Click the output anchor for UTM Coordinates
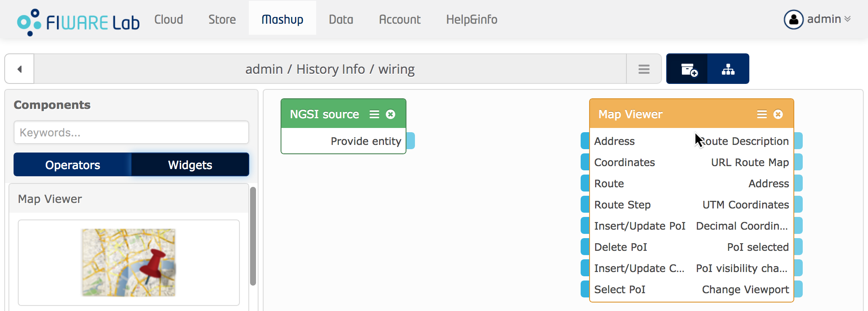This screenshot has width=868, height=311. (798, 204)
